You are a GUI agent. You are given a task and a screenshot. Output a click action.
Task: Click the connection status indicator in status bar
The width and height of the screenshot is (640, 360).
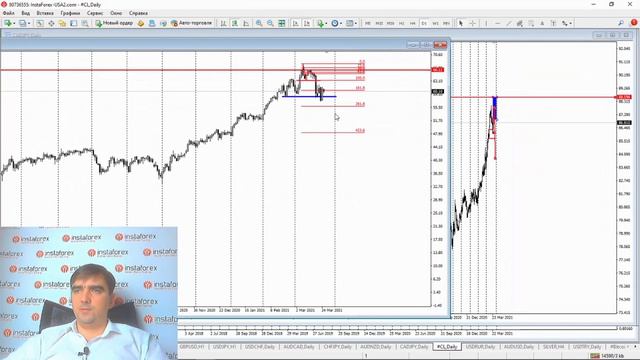[x=607, y=356]
